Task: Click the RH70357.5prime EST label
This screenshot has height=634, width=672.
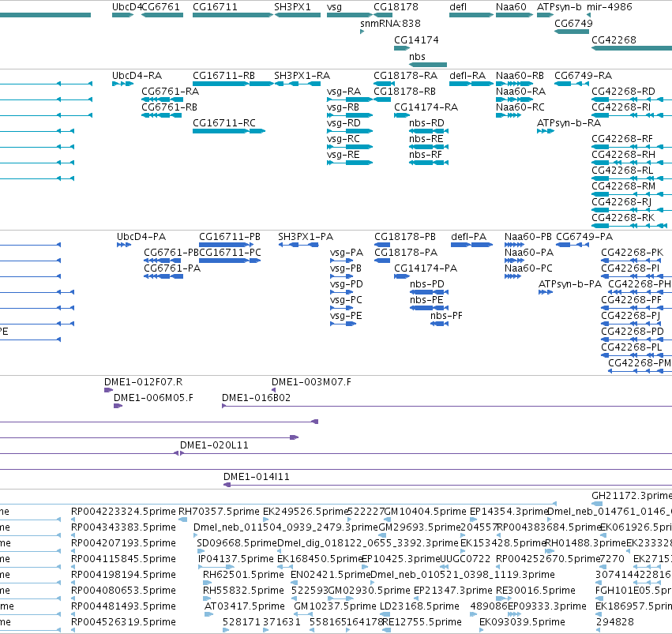Action: pos(219,512)
